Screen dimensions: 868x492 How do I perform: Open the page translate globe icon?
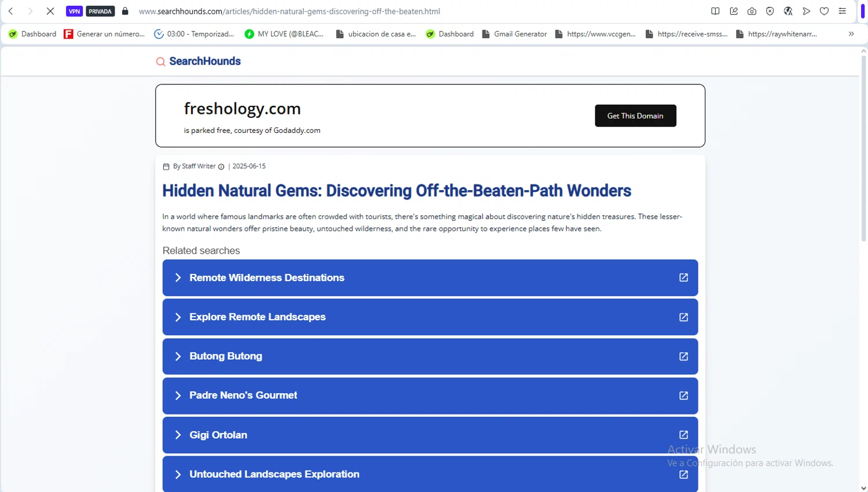pyautogui.click(x=788, y=11)
